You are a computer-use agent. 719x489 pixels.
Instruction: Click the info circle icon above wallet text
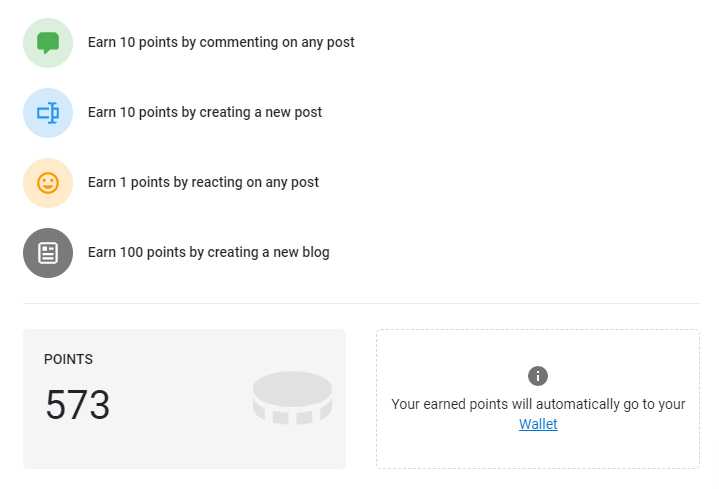[x=538, y=376]
